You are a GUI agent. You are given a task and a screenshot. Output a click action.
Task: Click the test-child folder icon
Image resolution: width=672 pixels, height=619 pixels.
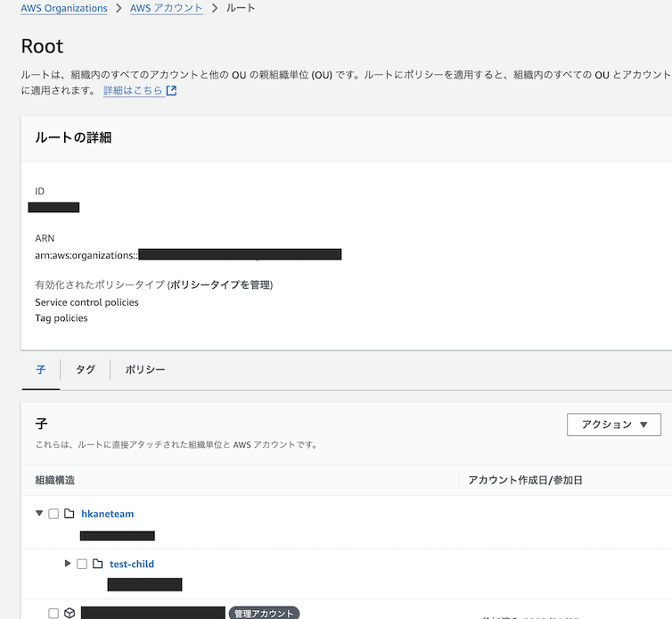pos(98,564)
